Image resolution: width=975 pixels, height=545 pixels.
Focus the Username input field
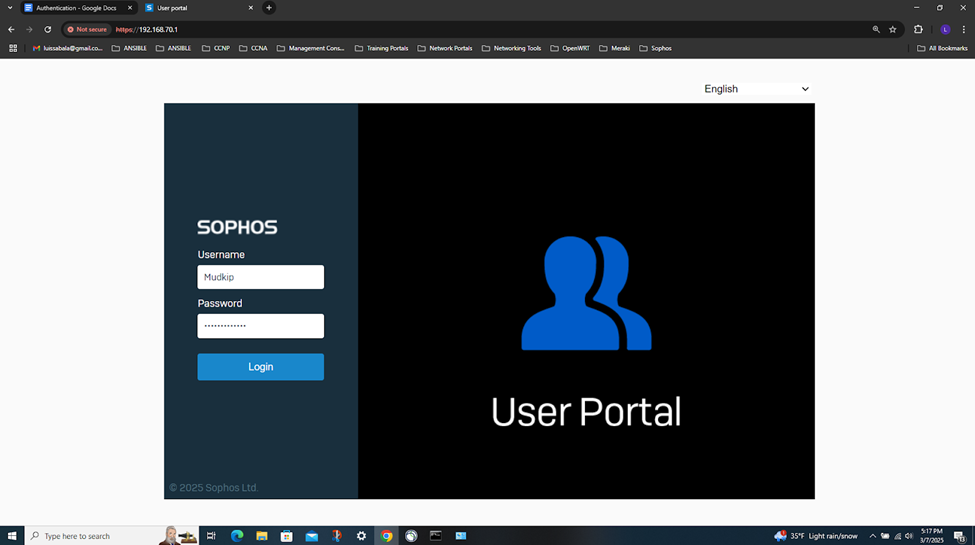coord(261,277)
